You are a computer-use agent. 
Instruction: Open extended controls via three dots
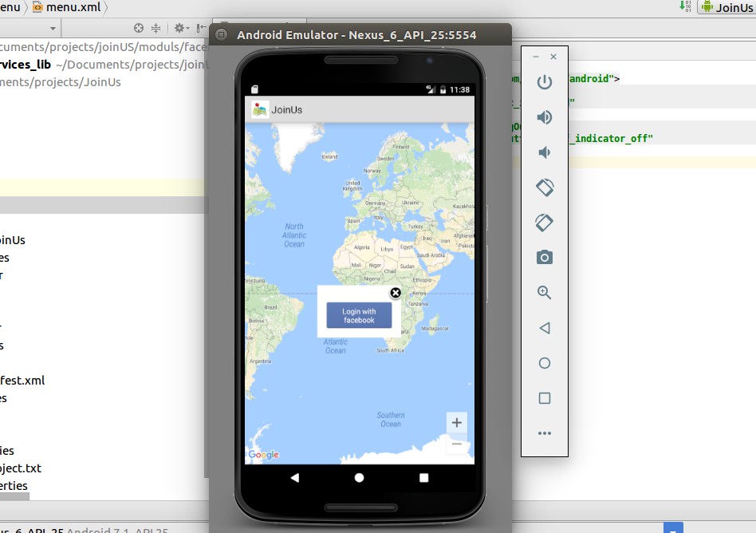pos(545,433)
